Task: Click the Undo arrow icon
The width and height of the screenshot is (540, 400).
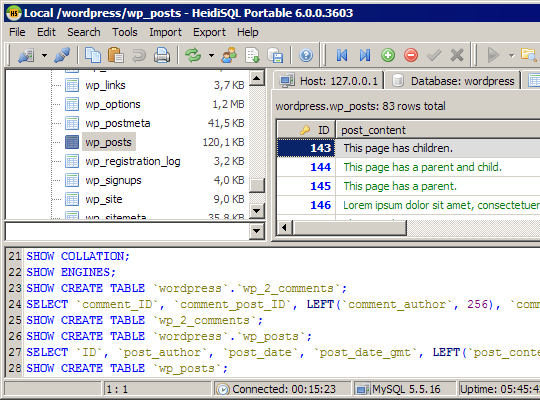Action: pos(139,55)
